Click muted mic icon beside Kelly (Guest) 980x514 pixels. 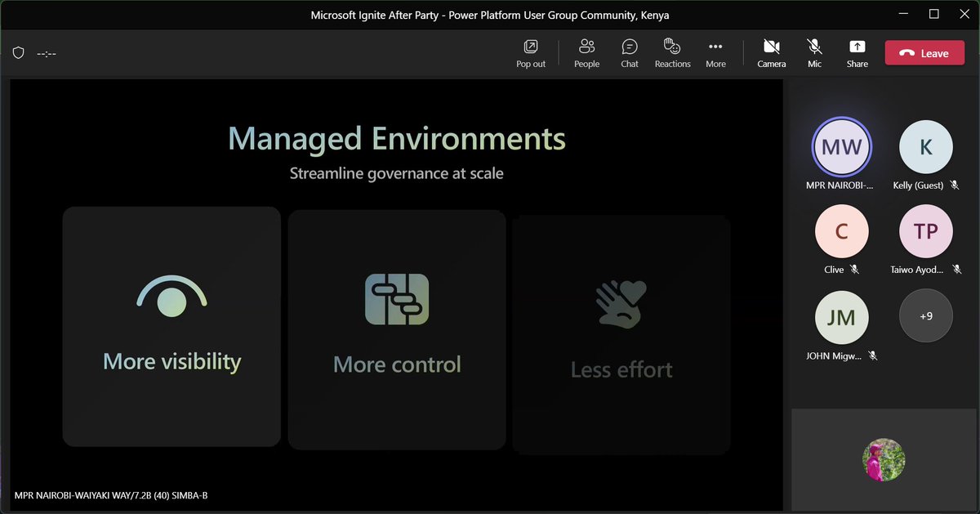[953, 185]
